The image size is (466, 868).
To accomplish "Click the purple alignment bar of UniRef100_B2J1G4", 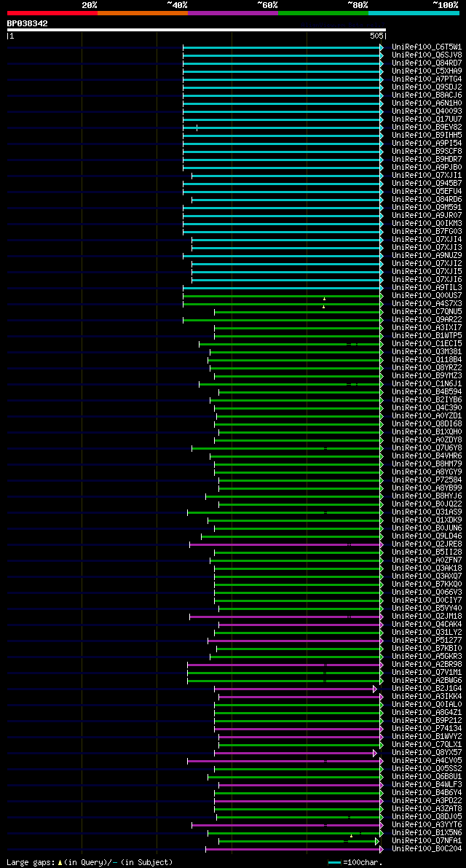I will tap(295, 689).
